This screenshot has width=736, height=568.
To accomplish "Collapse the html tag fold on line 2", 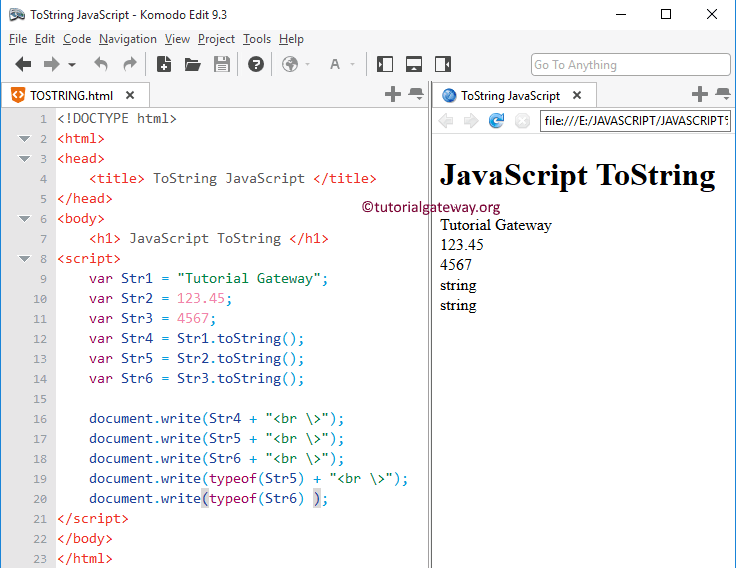I will click(25, 139).
